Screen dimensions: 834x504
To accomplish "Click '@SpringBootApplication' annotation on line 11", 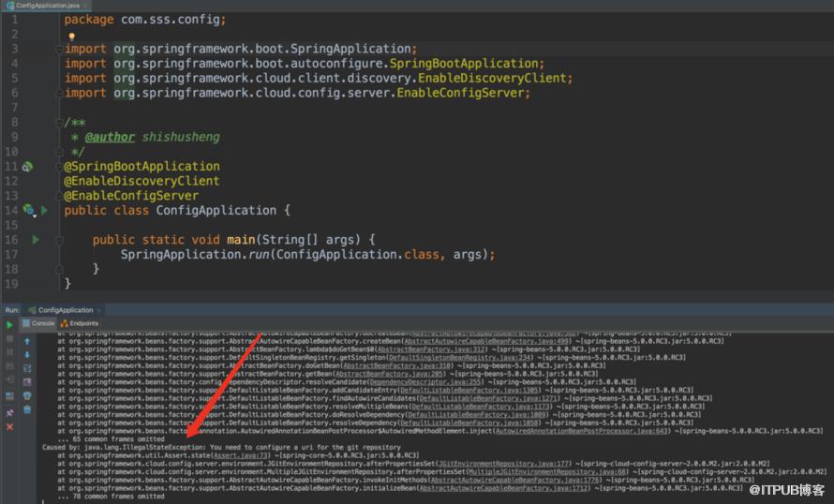I will (x=141, y=167).
